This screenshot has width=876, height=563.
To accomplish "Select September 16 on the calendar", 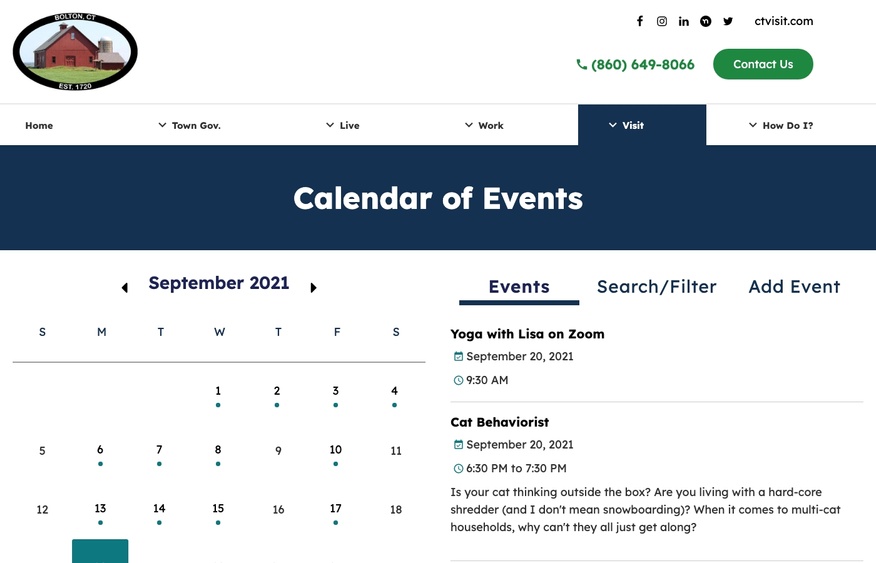I will [278, 509].
